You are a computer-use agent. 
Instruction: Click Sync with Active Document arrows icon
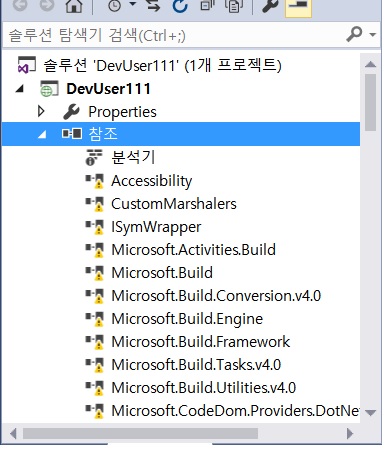153,5
